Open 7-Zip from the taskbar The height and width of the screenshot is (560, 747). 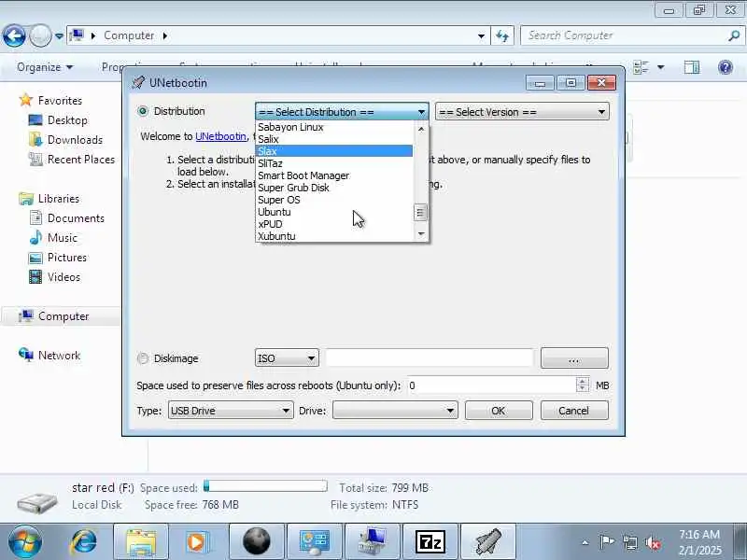pos(430,542)
